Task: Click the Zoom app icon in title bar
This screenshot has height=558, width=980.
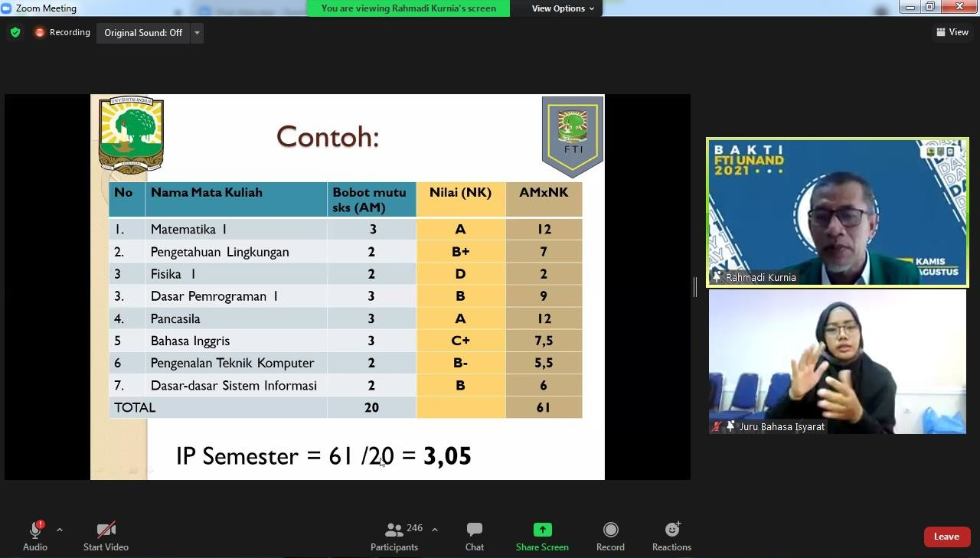Action: 7,8
